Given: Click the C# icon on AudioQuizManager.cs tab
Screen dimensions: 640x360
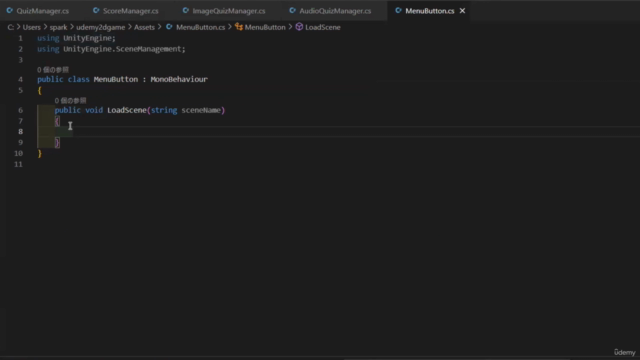Looking at the screenshot, I should 292,11.
